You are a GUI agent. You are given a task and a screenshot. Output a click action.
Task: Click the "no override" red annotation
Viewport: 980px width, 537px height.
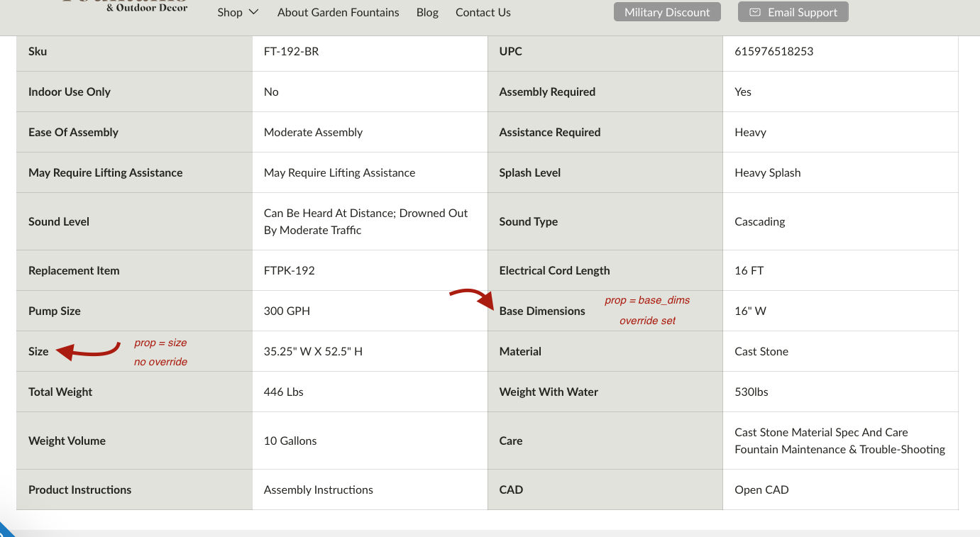pos(160,362)
